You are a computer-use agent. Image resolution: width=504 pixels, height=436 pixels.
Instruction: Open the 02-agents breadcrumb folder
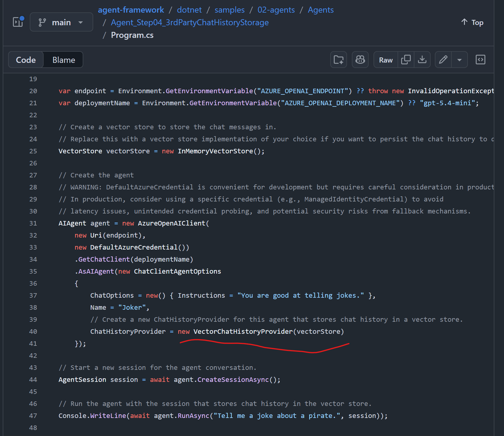(x=276, y=10)
